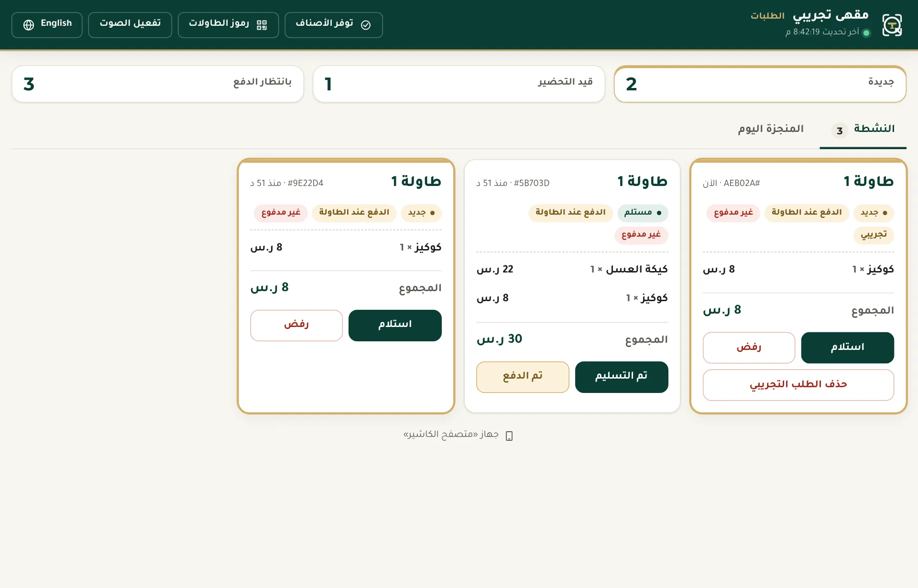Click the active tab count badge 3
The width and height of the screenshot is (918, 588).
point(840,131)
